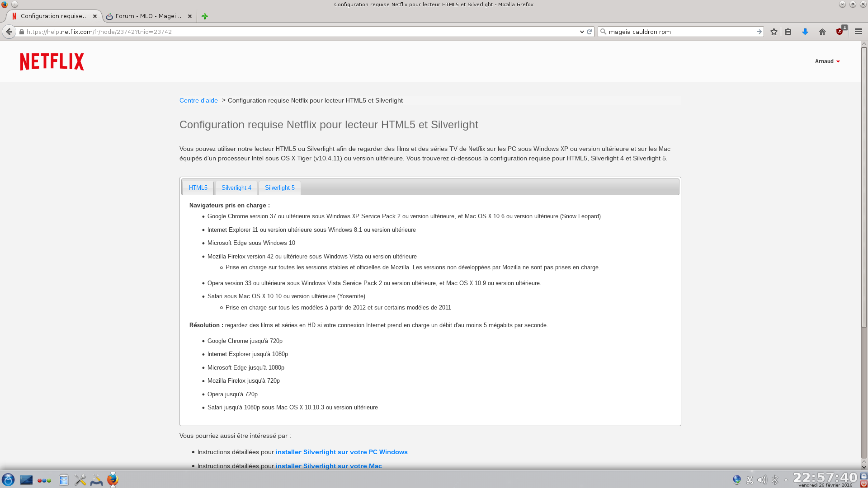Open the three colored dots activities icon
Screen dimensions: 868x488
(44, 480)
